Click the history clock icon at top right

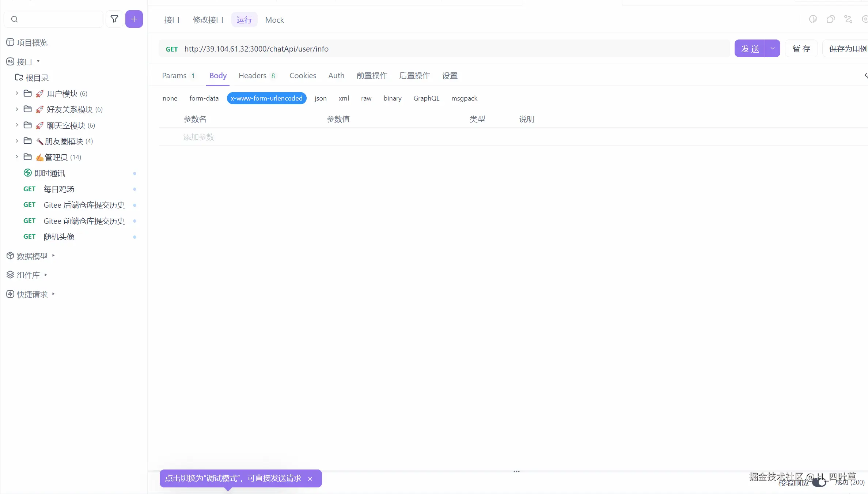tap(813, 19)
